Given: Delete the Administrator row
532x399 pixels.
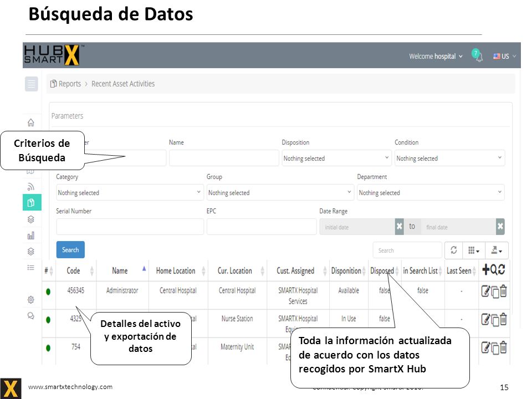Looking at the screenshot, I should (x=503, y=291).
